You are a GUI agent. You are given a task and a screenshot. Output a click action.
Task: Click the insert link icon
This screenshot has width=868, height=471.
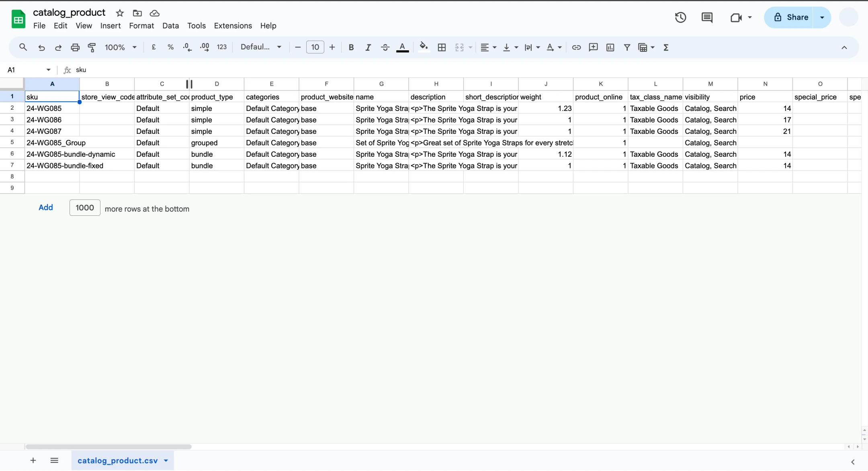coord(576,47)
